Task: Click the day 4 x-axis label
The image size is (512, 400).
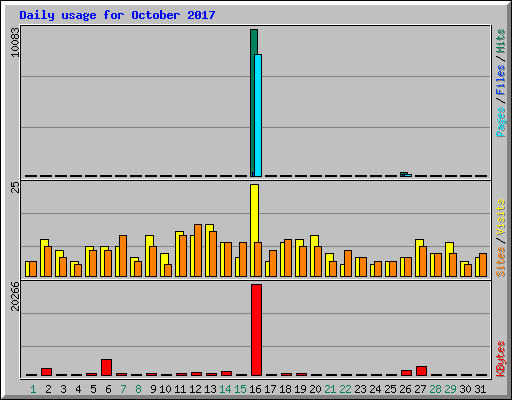Action: click(78, 389)
